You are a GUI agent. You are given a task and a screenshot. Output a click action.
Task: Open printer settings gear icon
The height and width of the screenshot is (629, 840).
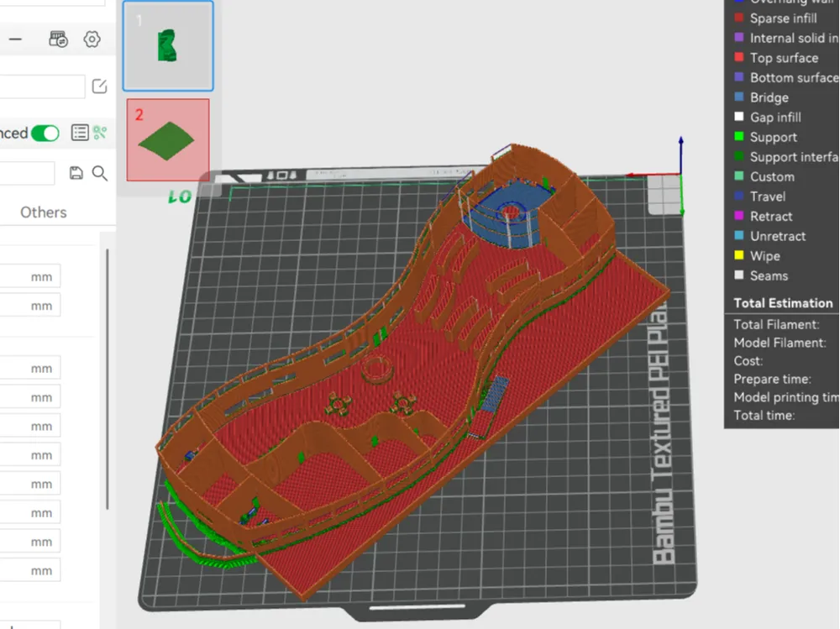[x=92, y=39]
